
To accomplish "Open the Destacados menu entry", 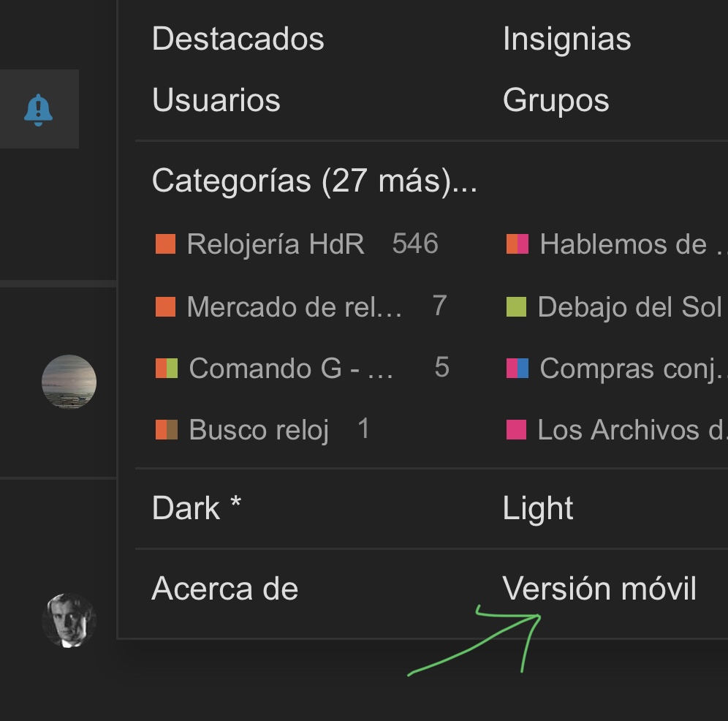I will tap(238, 39).
